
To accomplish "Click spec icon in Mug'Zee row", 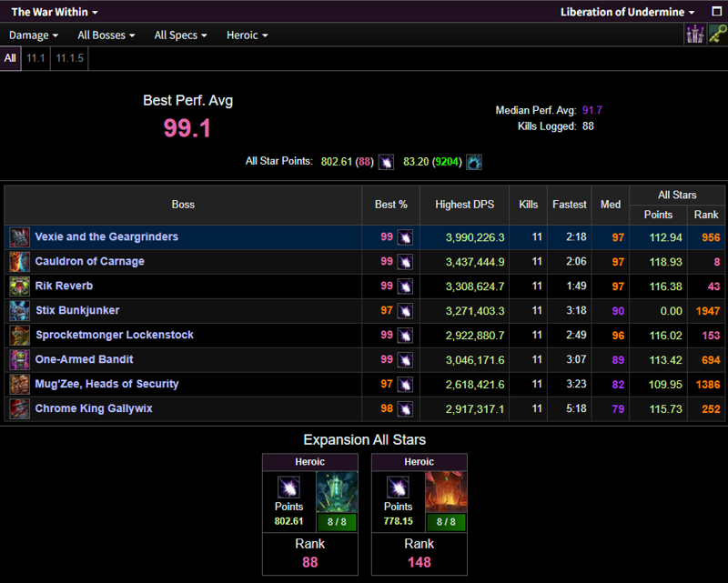I will (405, 385).
